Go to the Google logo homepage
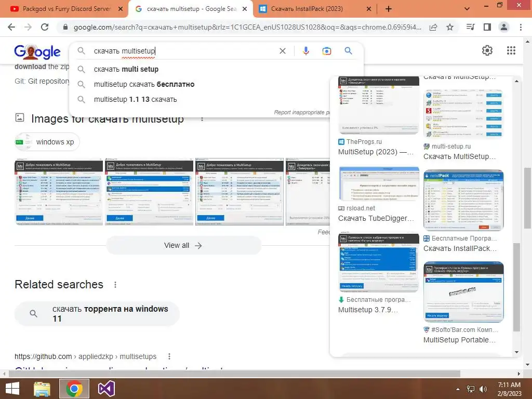The image size is (532, 399). coord(37,51)
